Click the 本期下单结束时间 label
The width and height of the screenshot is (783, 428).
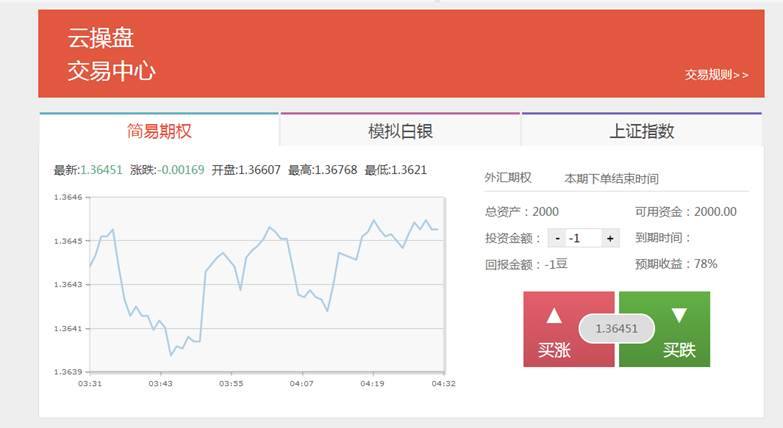[x=611, y=179]
